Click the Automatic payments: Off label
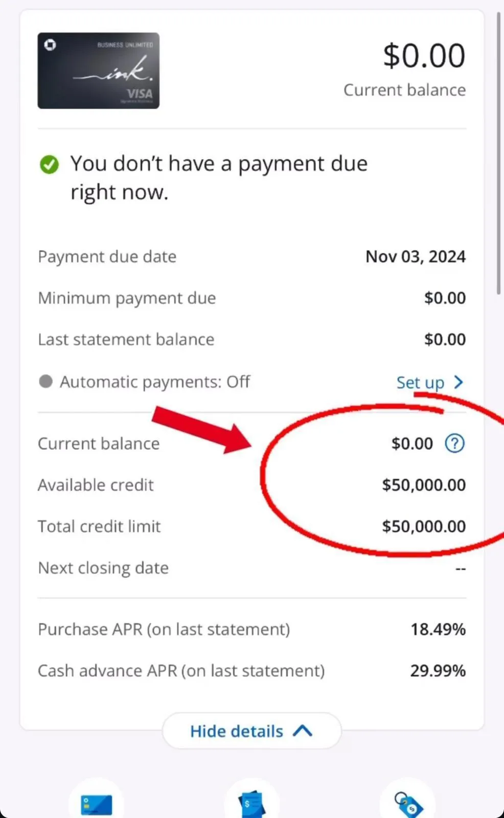 click(x=154, y=382)
